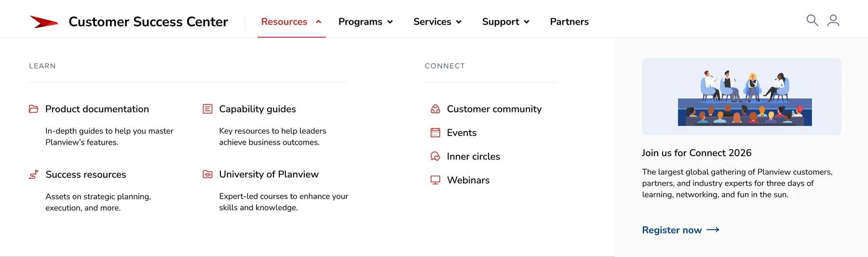Open the Inner circles link

click(473, 156)
